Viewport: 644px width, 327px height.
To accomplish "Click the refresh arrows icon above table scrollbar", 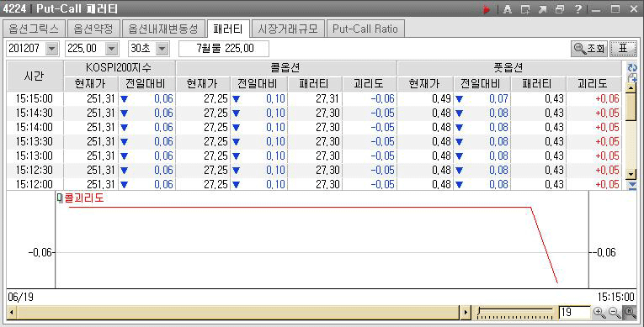I will (x=632, y=68).
